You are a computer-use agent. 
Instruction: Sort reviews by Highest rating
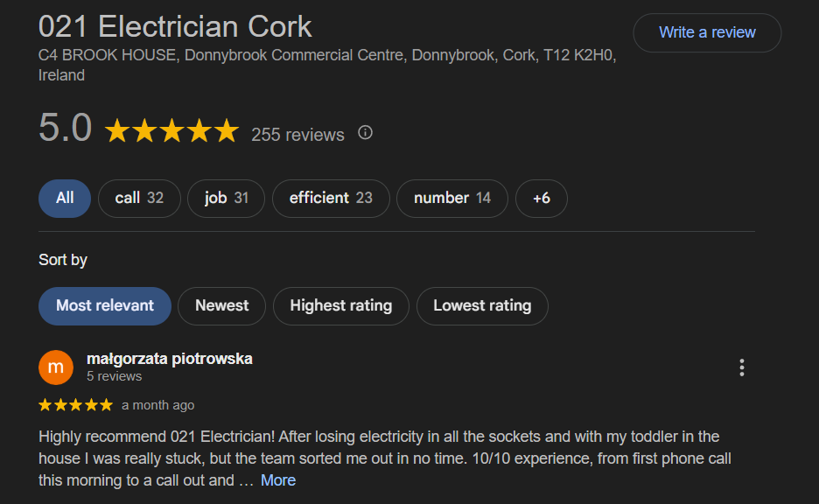click(341, 305)
